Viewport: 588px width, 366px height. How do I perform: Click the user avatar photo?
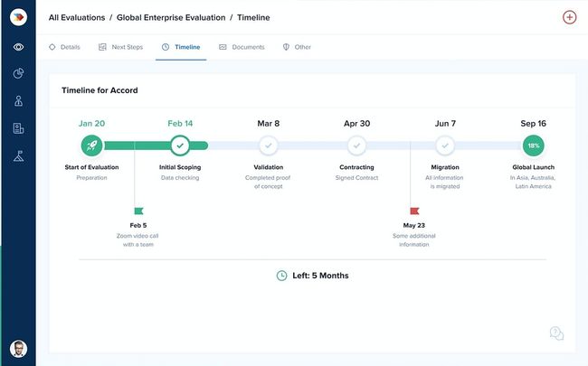coord(18,349)
